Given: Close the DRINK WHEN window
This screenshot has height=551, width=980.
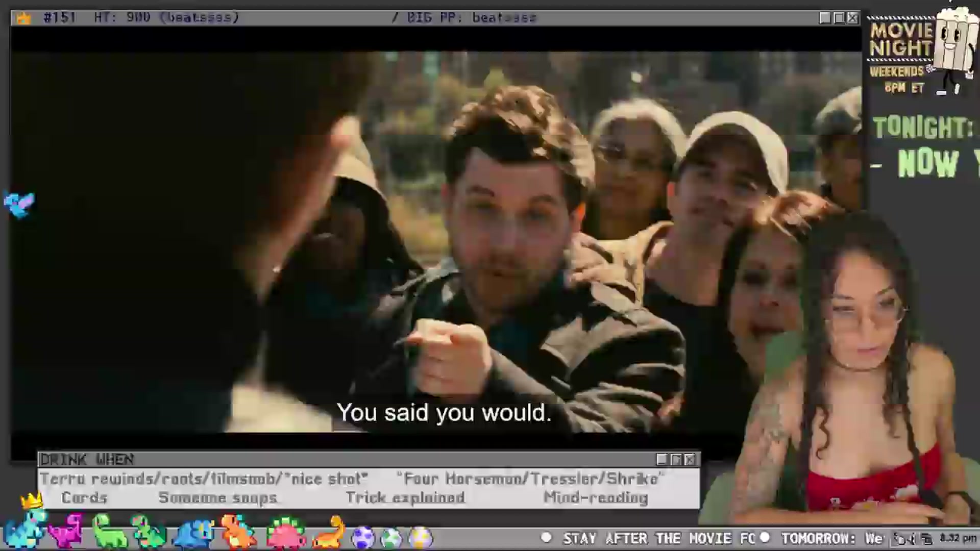Looking at the screenshot, I should [x=690, y=460].
